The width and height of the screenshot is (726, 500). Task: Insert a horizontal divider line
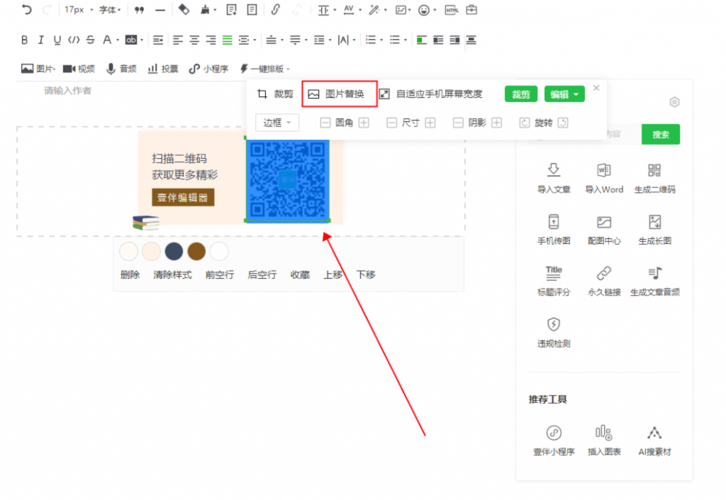point(160,10)
